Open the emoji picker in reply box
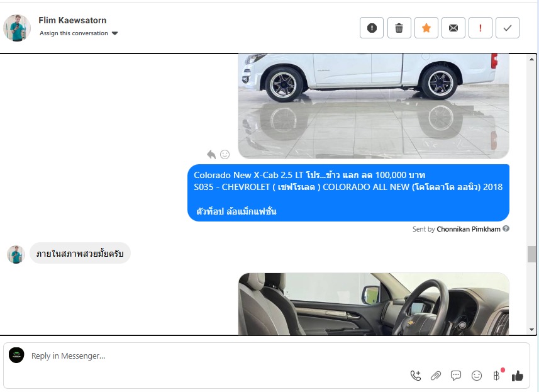 coord(477,376)
